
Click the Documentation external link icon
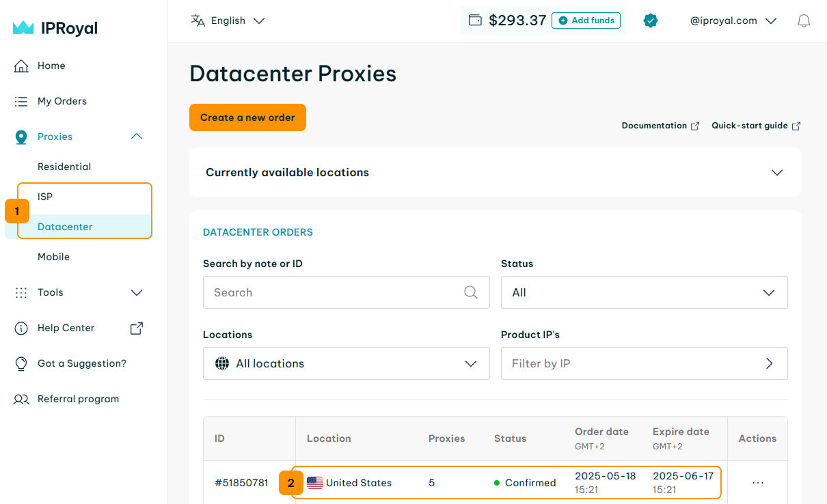tap(695, 126)
